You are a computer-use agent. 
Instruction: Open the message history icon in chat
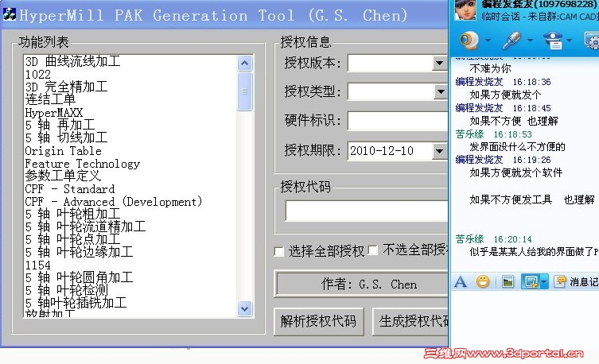pyautogui.click(x=560, y=281)
